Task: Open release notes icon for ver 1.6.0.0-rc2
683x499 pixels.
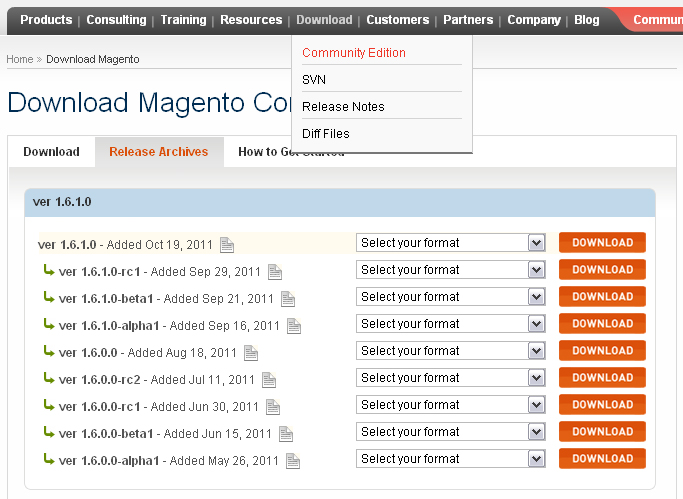Action: (x=269, y=380)
